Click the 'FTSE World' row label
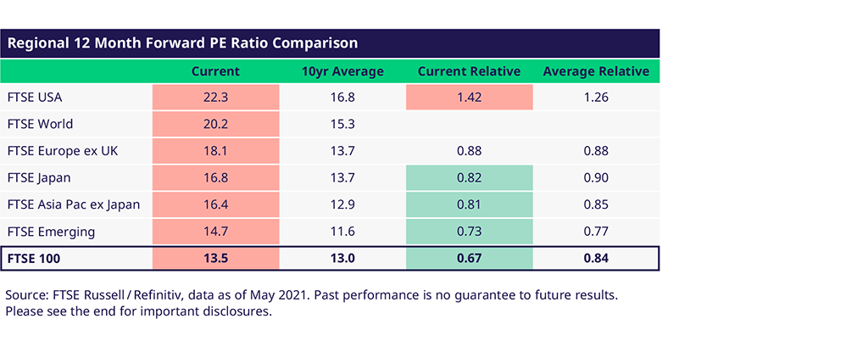 pyautogui.click(x=39, y=124)
